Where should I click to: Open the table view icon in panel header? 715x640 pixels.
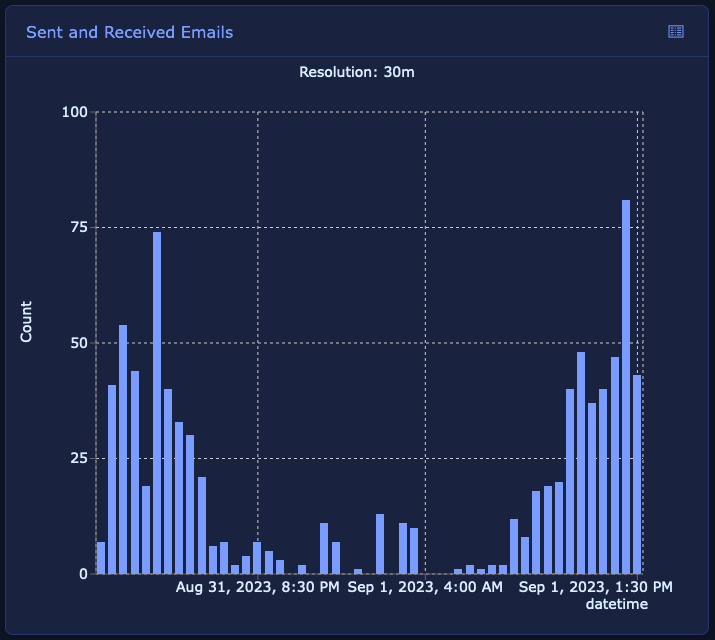676,32
